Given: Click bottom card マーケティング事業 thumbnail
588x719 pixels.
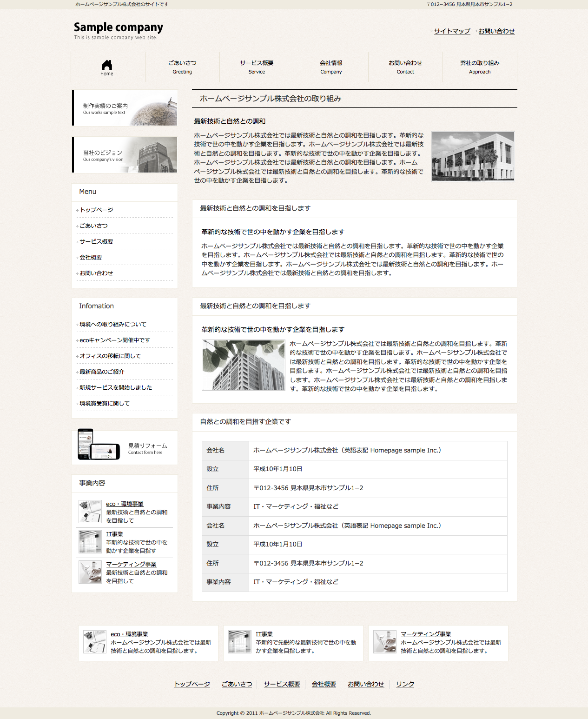Looking at the screenshot, I should (x=385, y=642).
